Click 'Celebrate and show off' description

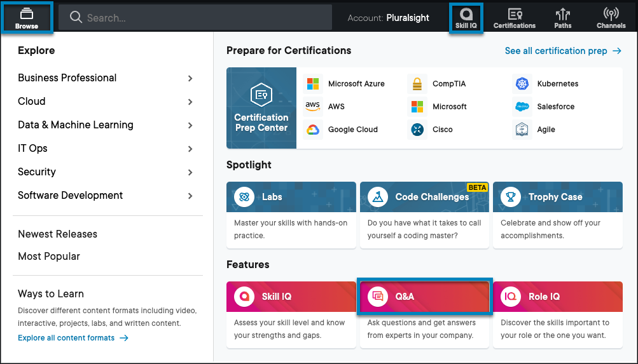[550, 229]
